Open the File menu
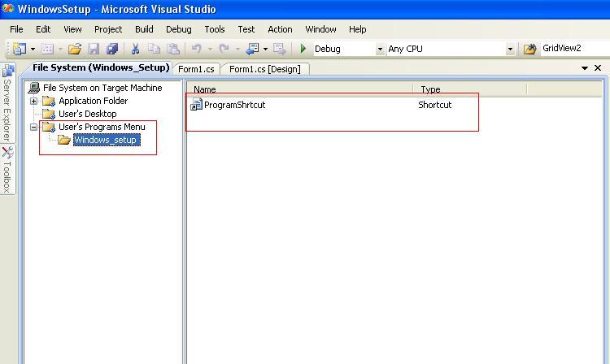This screenshot has width=610, height=364. pyautogui.click(x=16, y=29)
